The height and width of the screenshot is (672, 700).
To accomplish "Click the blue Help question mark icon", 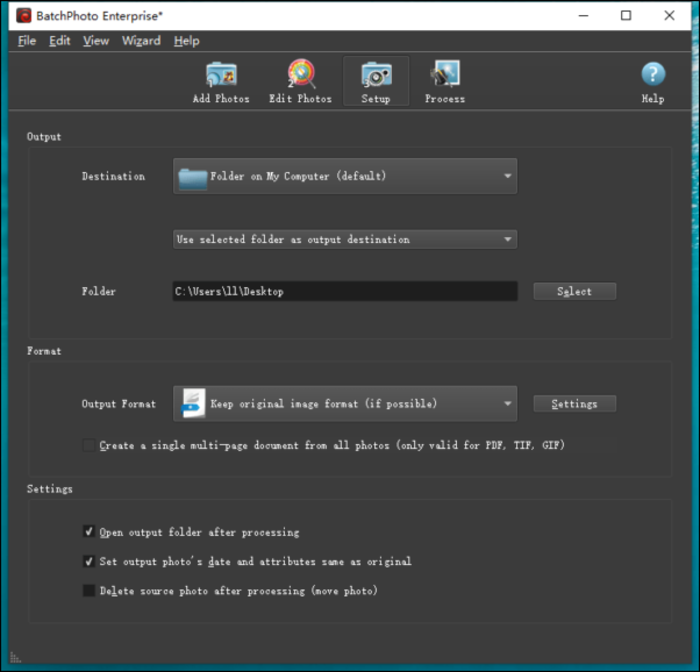I will coord(653,74).
